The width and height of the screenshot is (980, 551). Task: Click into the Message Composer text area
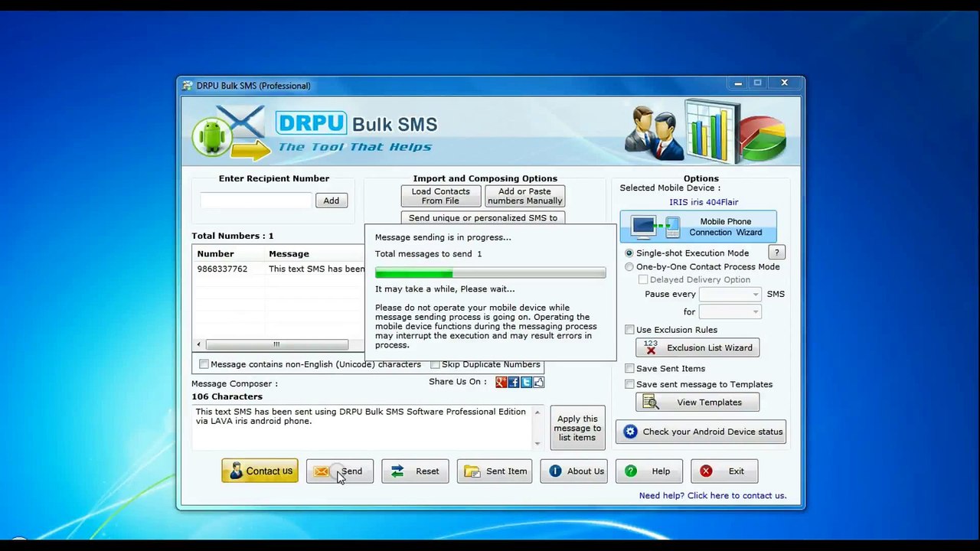[362, 427]
